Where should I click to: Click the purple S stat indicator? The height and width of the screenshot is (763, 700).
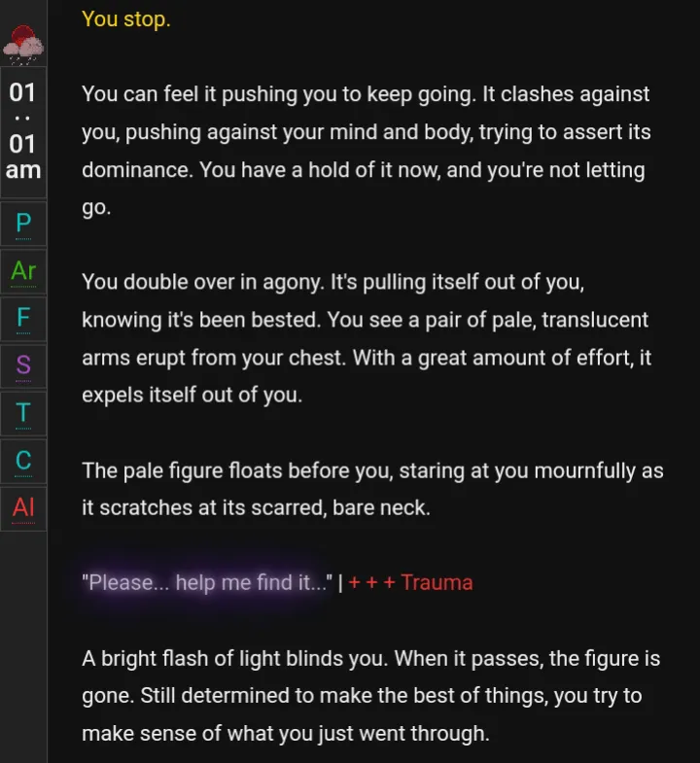23,365
